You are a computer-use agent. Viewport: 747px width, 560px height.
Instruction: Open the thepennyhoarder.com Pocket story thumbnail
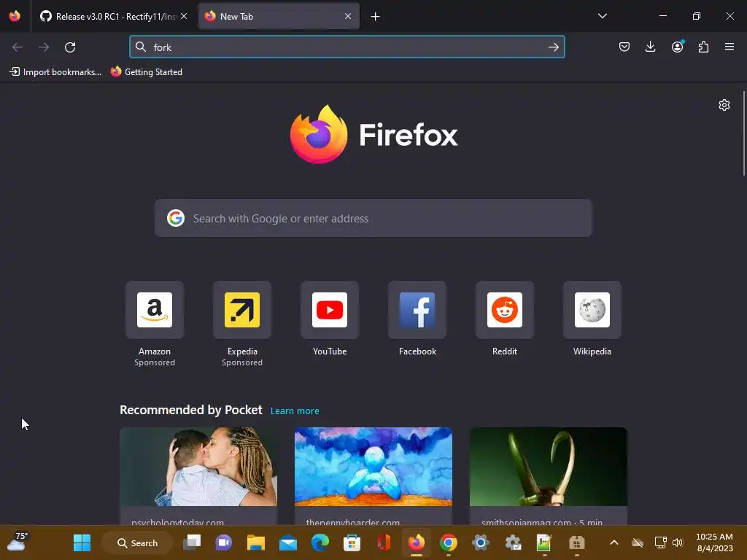[x=373, y=467]
